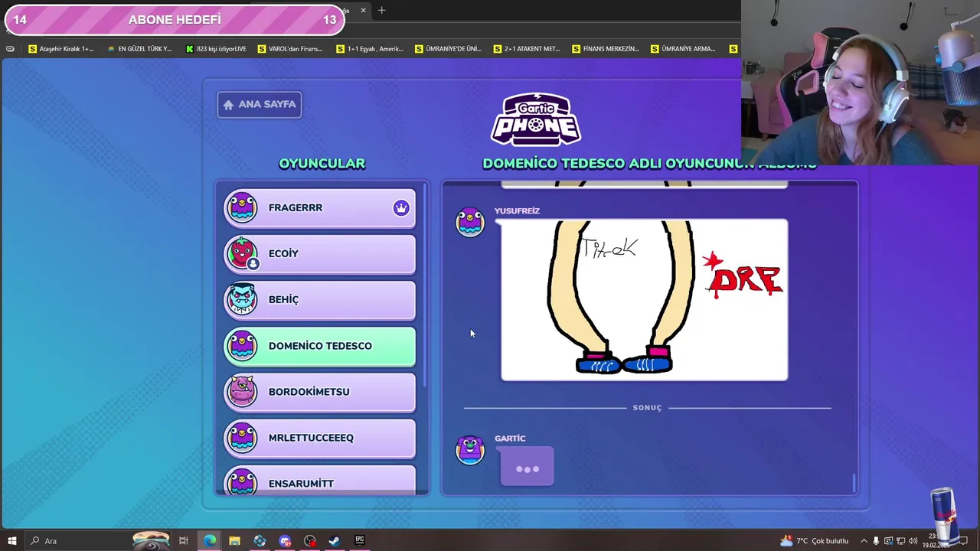Open a new browser tab with plus

click(381, 10)
